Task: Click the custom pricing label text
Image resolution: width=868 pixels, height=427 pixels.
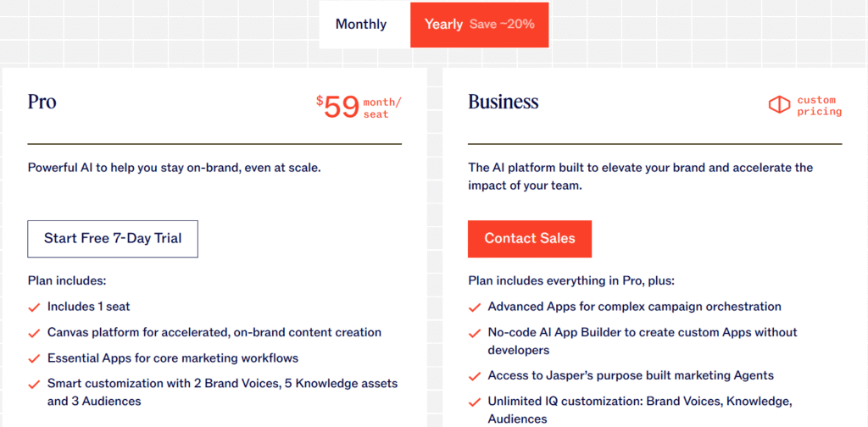Action: [x=819, y=106]
